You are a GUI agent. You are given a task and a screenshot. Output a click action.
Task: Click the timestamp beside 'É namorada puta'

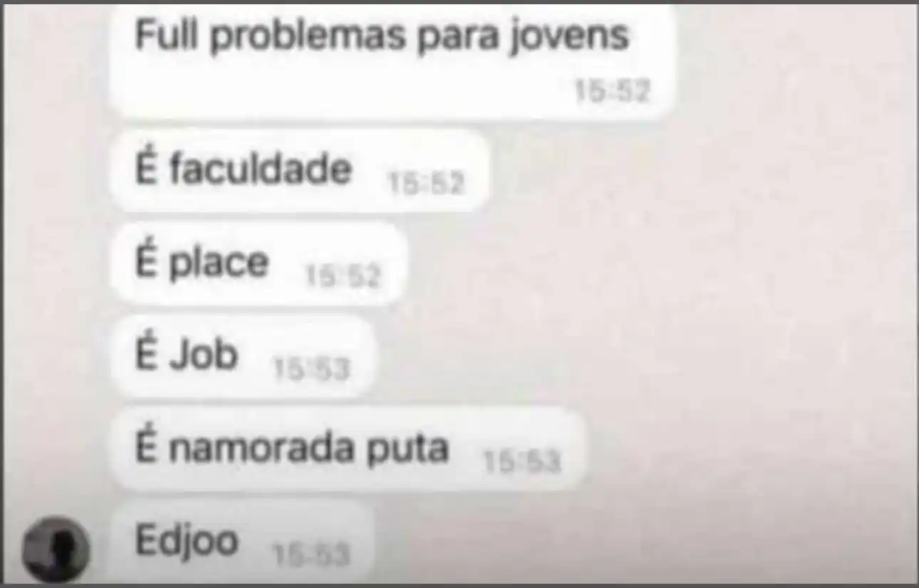(x=522, y=462)
